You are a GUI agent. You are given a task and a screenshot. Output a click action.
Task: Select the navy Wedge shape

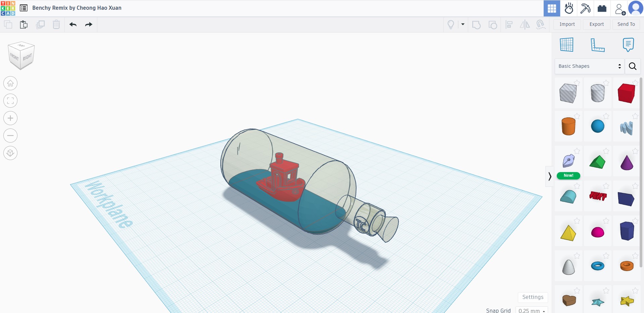tap(626, 199)
